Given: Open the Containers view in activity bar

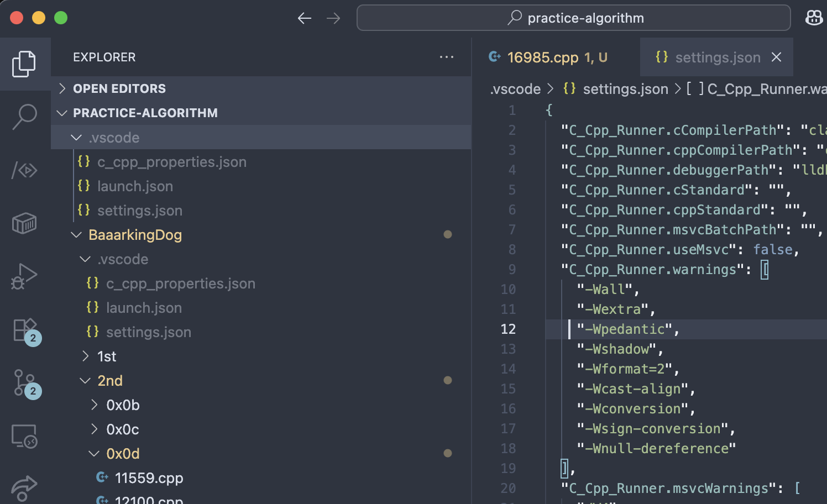Looking at the screenshot, I should click(x=25, y=223).
